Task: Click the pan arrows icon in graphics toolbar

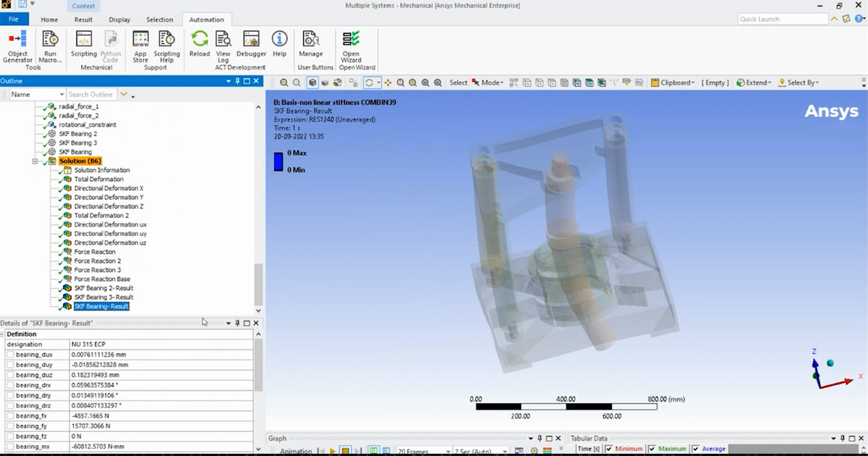Action: coord(388,83)
